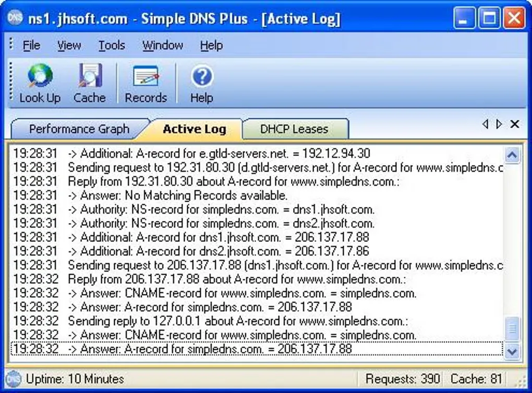Image resolution: width=532 pixels, height=393 pixels.
Task: Select the Active Log tab
Action: tap(195, 129)
